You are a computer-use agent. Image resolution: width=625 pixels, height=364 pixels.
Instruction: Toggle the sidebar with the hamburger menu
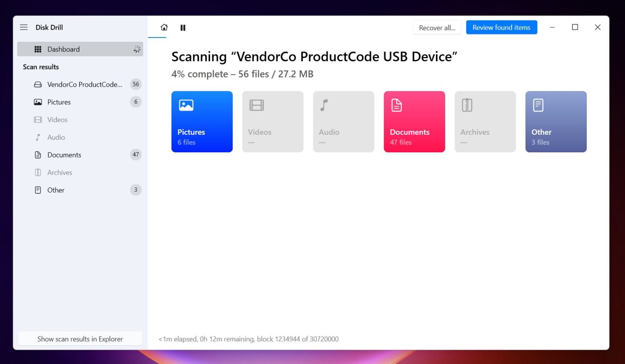tap(24, 27)
